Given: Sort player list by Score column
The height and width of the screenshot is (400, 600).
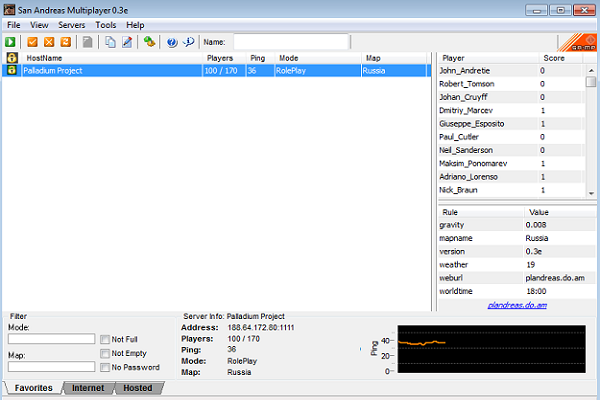Looking at the screenshot, I should pyautogui.click(x=561, y=58).
